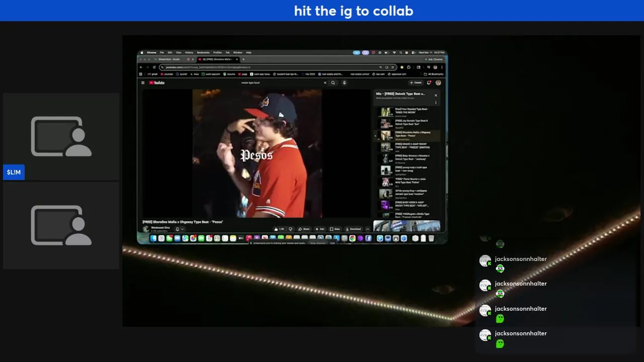Clear the YouTube search box text
Screen dimensions: 644x362
[x=325, y=83]
